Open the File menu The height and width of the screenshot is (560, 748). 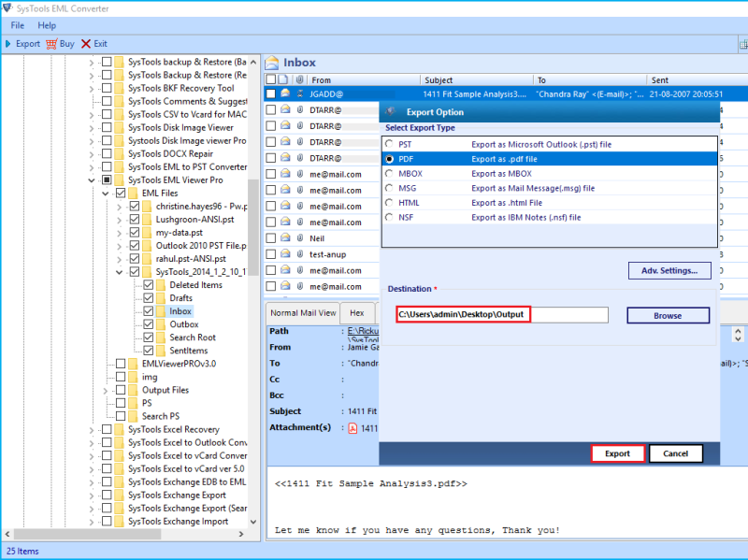(x=18, y=25)
